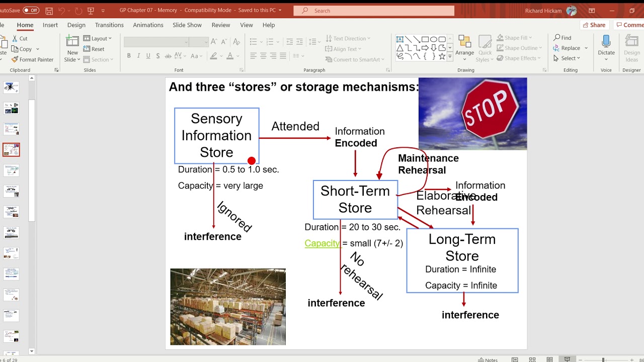644x362 pixels.
Task: Toggle text Shadow formatting
Action: pos(158,56)
